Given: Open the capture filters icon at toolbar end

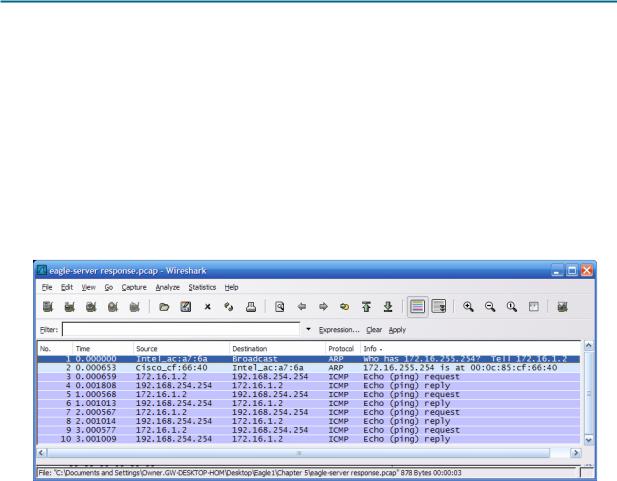Looking at the screenshot, I should tap(563, 307).
